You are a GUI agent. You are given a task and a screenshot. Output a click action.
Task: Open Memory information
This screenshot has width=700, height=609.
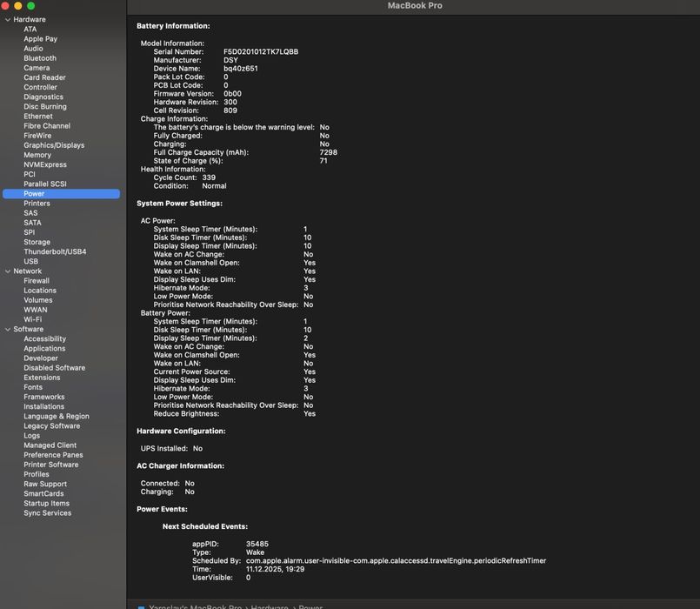(x=37, y=155)
